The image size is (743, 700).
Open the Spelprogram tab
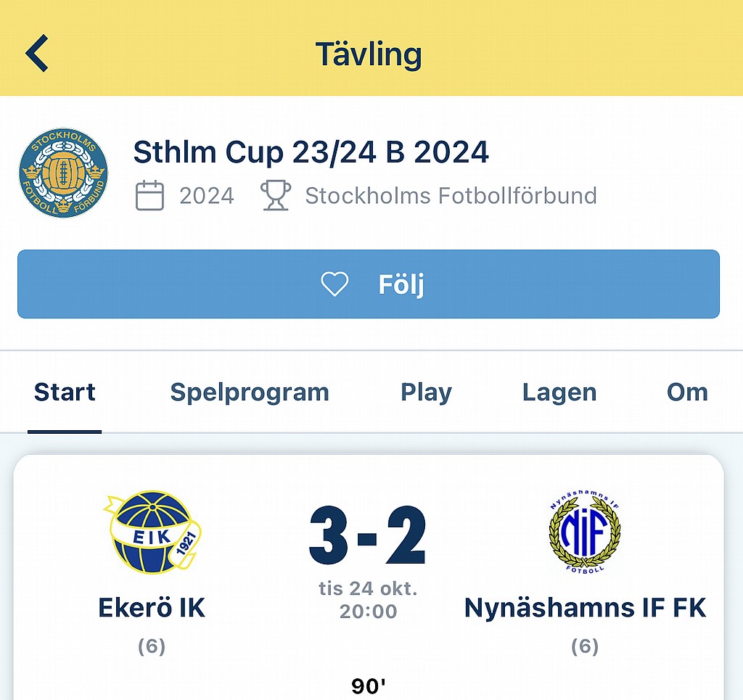click(250, 392)
